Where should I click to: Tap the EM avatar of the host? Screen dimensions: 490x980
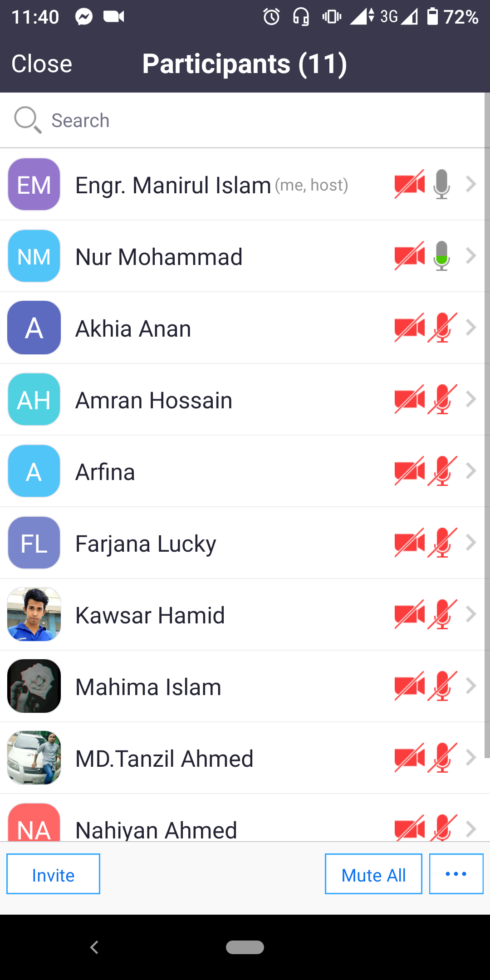tap(34, 184)
